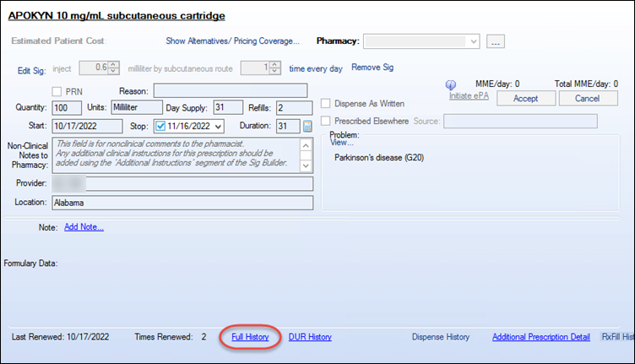Click Initiate ePA link
Screen dimensions: 635x364
[x=469, y=96]
